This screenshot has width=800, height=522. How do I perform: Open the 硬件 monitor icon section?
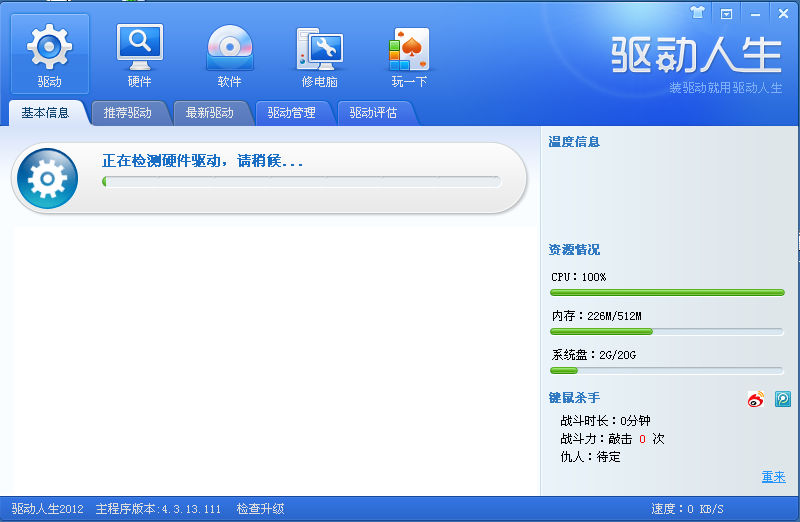pyautogui.click(x=139, y=55)
